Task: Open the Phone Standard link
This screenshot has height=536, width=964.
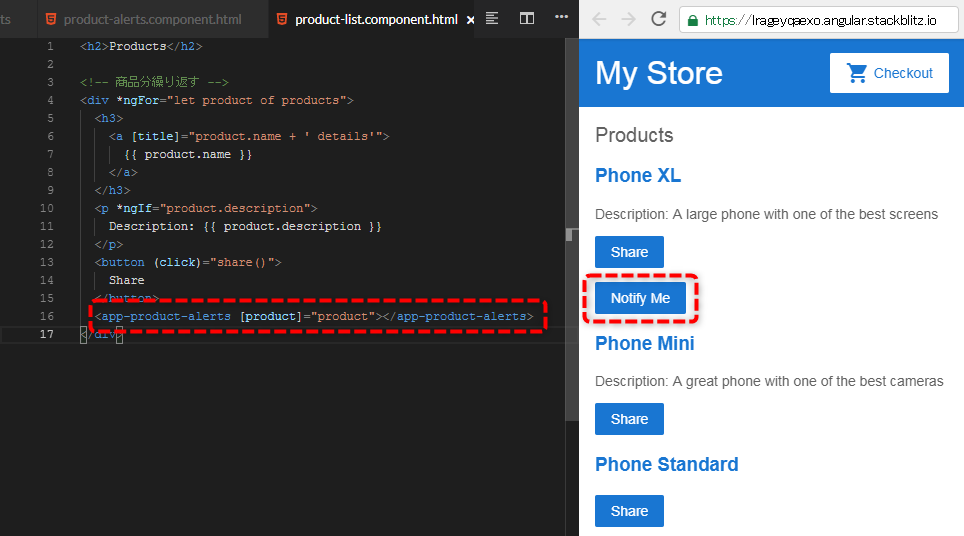Action: (666, 465)
